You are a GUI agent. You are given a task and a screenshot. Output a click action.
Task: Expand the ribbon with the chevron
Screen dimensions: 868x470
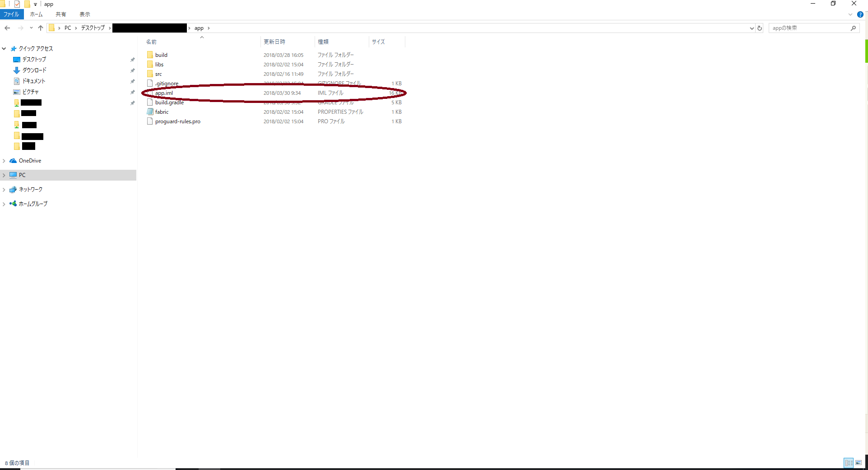[850, 14]
